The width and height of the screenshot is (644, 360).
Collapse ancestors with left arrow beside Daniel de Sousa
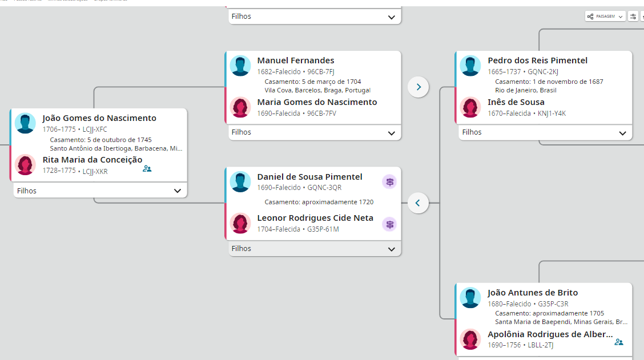click(418, 203)
